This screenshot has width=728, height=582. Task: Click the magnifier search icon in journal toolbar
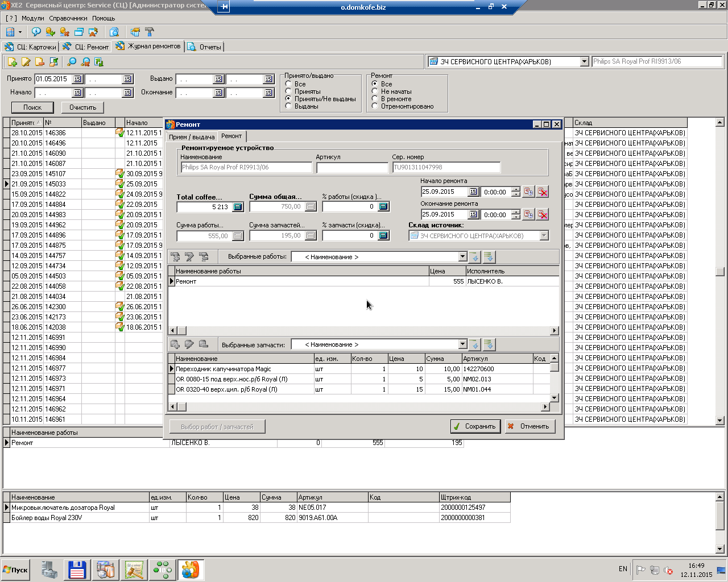pos(72,62)
